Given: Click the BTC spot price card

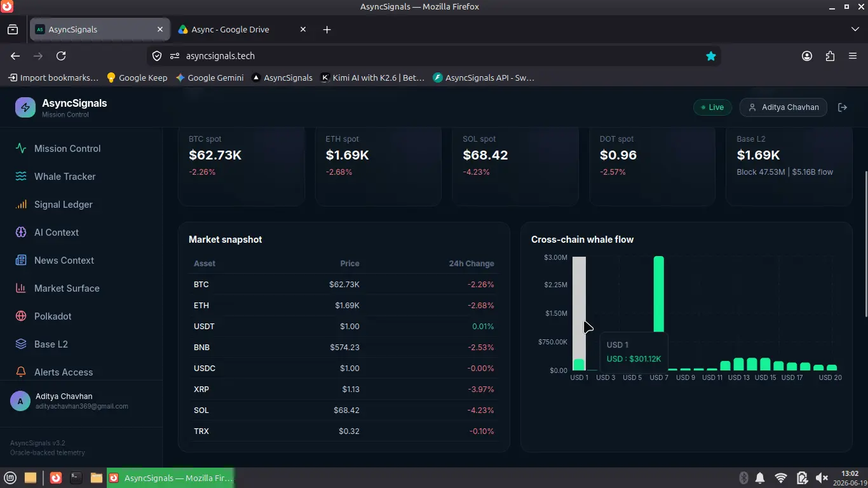Looking at the screenshot, I should (241, 166).
